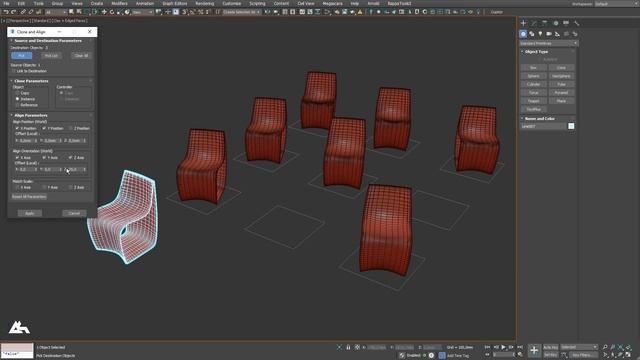This screenshot has width=640, height=360.
Task: Collapse the Object Type rollout
Action: click(536, 52)
